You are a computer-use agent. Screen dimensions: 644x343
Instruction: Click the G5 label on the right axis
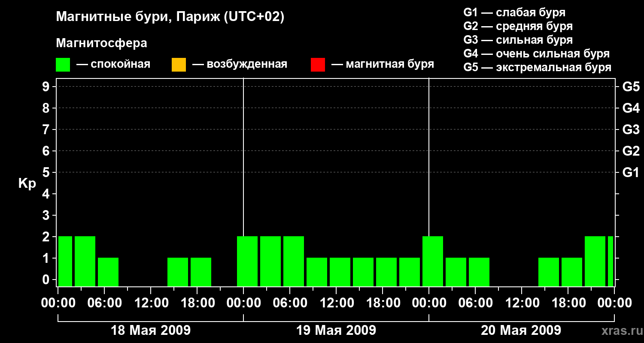(631, 87)
